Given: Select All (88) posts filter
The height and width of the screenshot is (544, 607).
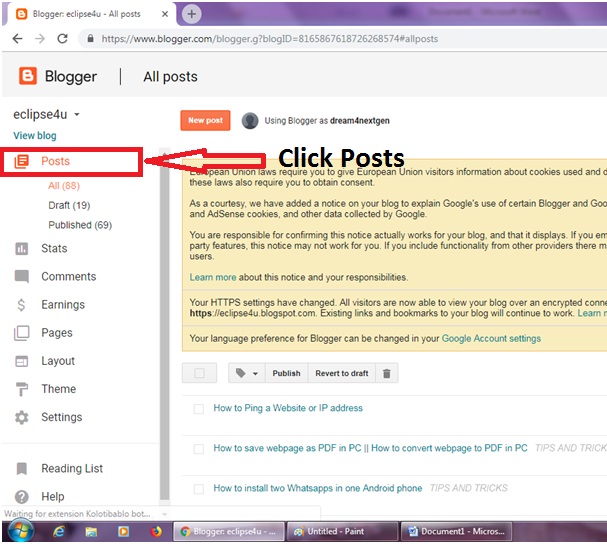Looking at the screenshot, I should [x=64, y=186].
